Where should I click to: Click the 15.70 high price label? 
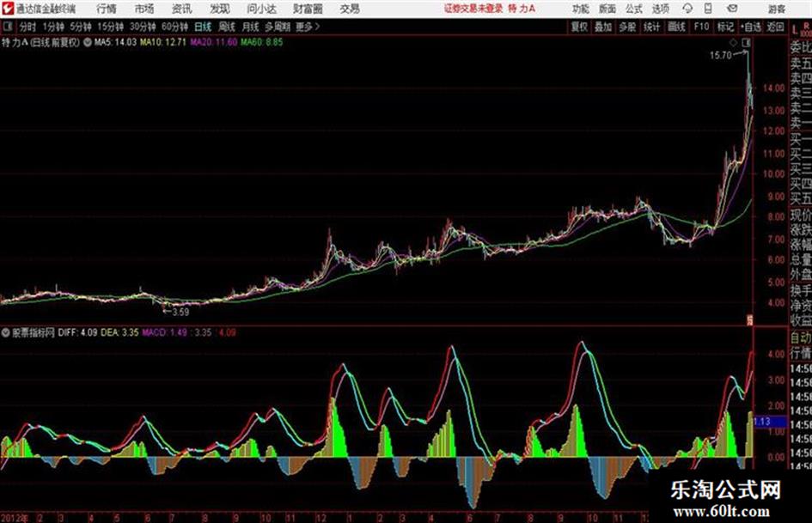tap(720, 56)
